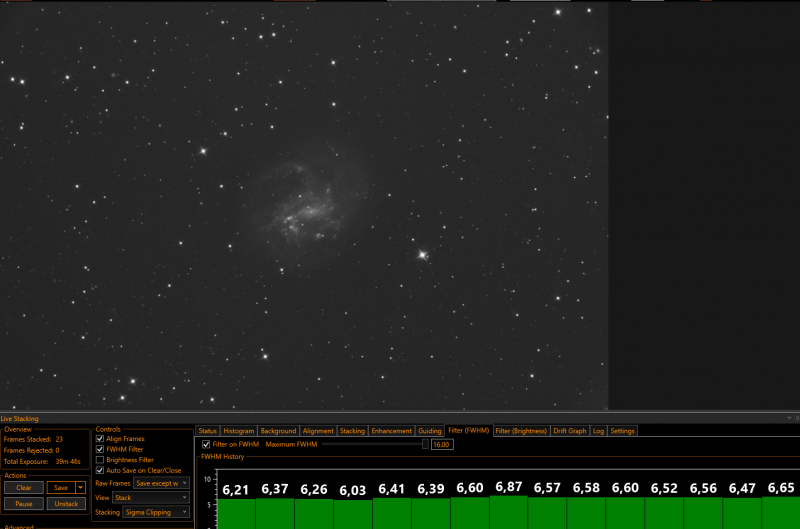The height and width of the screenshot is (529, 800).
Task: Click the Unstack button
Action: tap(66, 503)
